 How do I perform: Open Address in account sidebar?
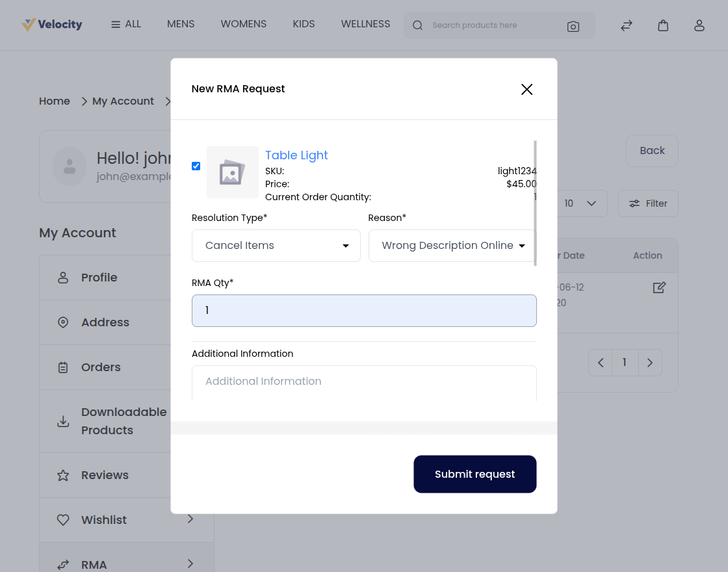tap(105, 322)
